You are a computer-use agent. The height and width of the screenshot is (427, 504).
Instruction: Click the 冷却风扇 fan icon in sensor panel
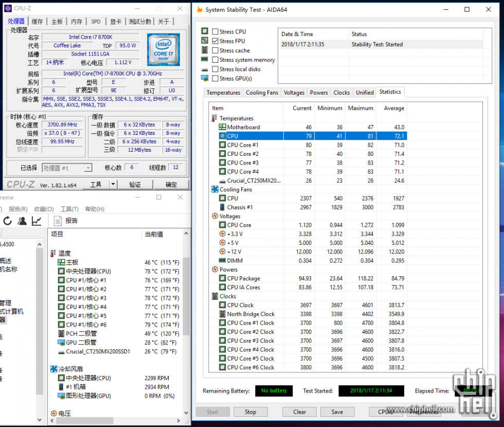[x=53, y=369]
